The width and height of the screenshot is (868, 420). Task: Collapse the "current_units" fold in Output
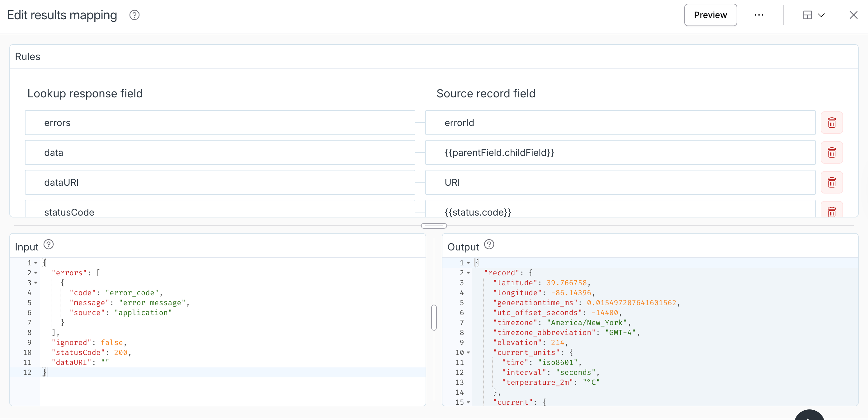point(468,352)
